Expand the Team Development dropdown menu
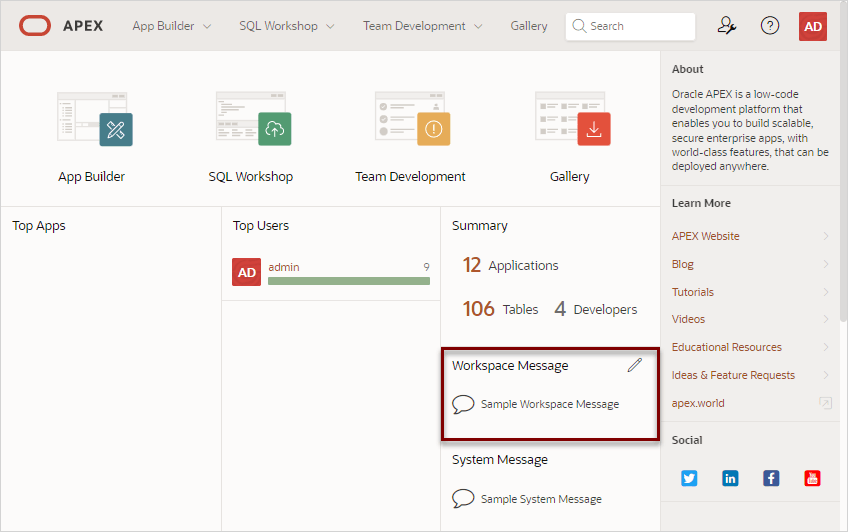 click(422, 26)
